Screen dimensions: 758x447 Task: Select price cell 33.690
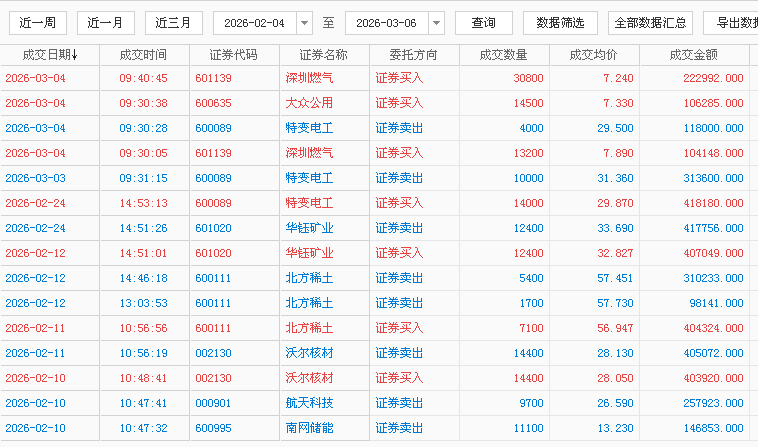click(x=615, y=228)
